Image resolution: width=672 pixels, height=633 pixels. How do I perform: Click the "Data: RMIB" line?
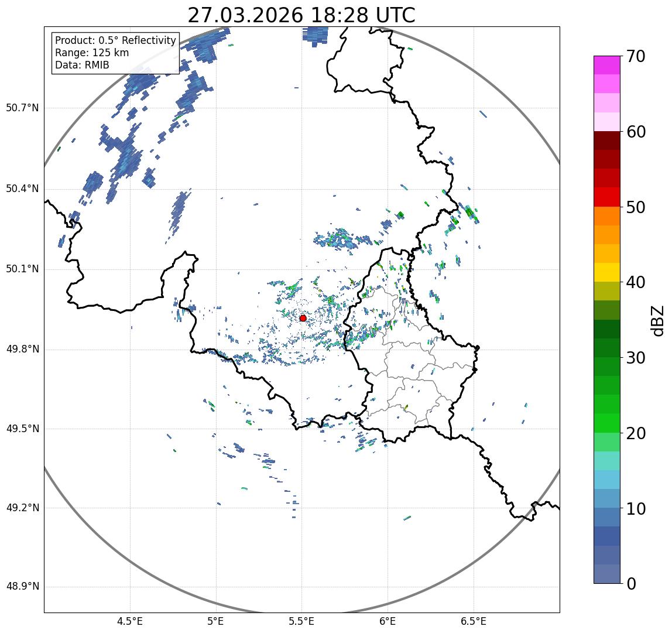click(x=83, y=65)
